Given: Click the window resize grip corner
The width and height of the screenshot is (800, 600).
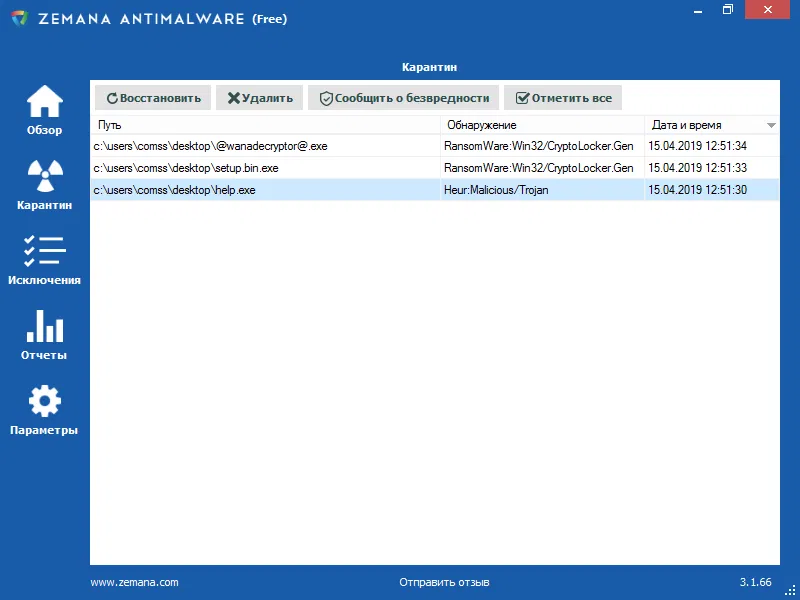Looking at the screenshot, I should tap(790, 590).
